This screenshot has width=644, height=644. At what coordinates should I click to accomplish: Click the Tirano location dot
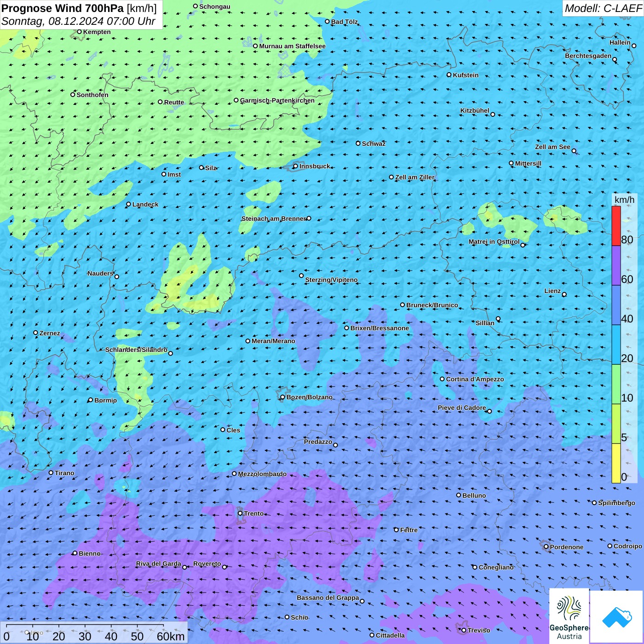coord(51,473)
